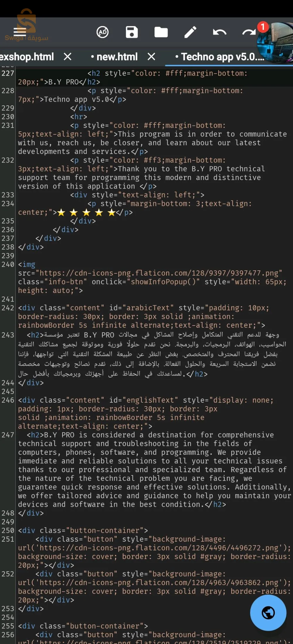This screenshot has height=644, width=293.
Task: Open the hamburger menu
Action: (x=20, y=32)
